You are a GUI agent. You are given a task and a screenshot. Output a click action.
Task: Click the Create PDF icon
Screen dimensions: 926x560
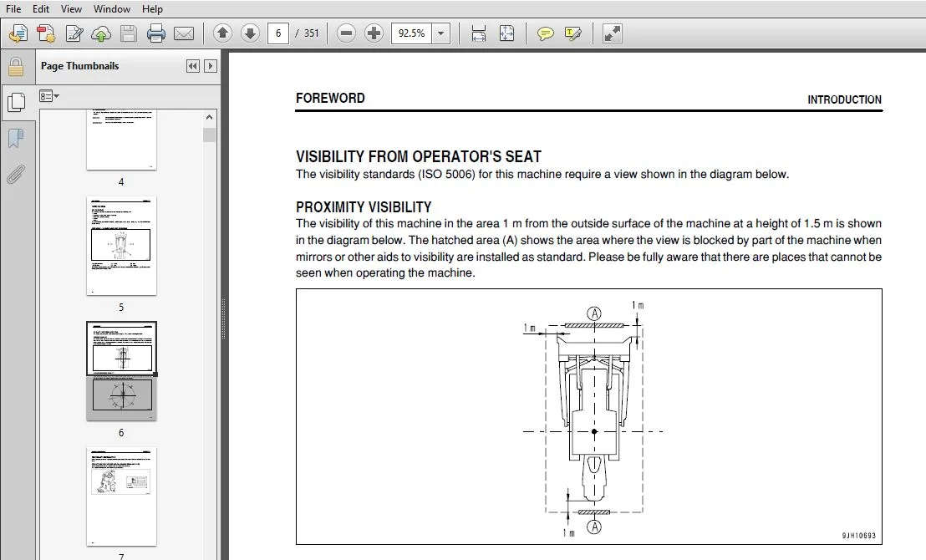click(46, 33)
